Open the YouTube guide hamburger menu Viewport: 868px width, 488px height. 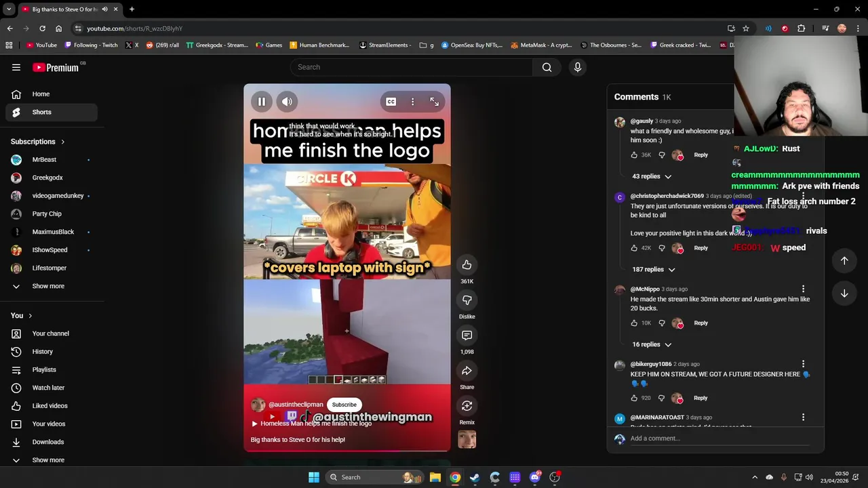coord(16,67)
